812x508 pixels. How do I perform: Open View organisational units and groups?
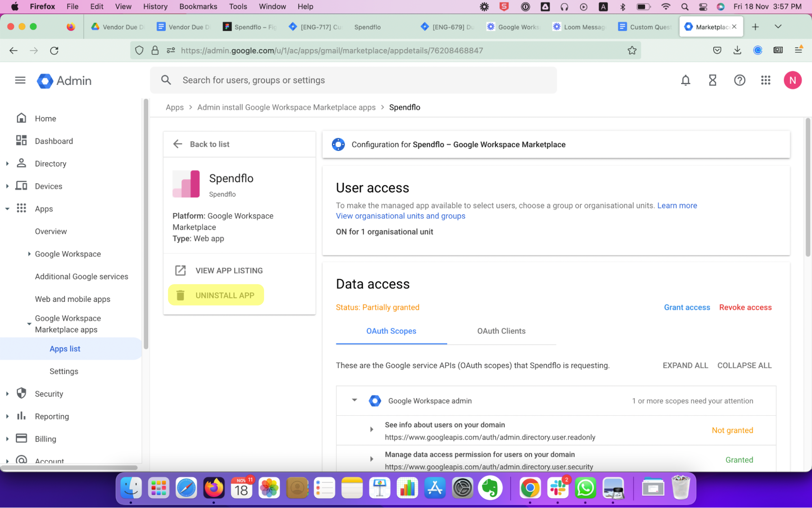click(x=401, y=216)
